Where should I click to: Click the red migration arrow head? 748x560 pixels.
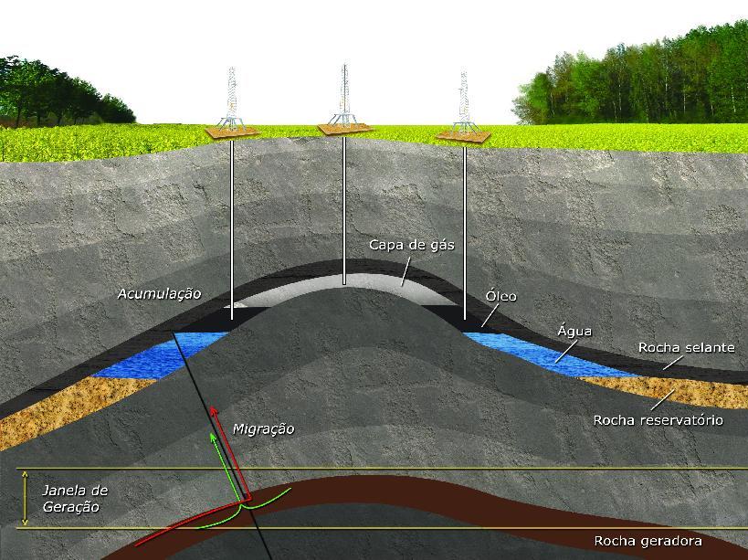(214, 412)
